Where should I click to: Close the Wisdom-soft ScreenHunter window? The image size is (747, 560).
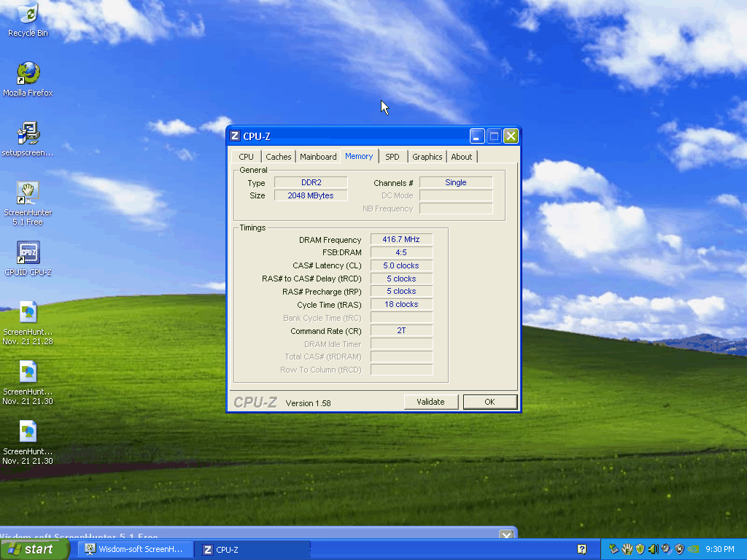pyautogui.click(x=506, y=535)
